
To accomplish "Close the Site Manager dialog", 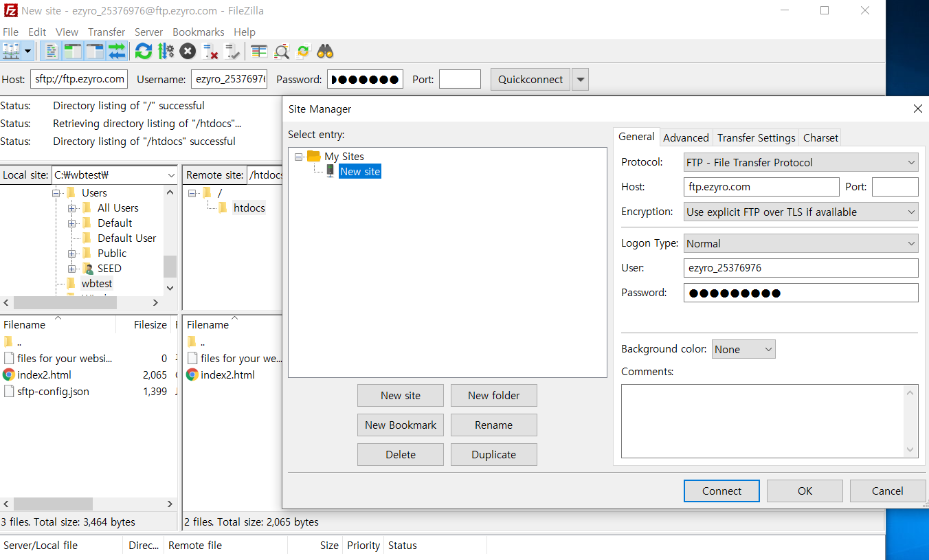I will (917, 109).
